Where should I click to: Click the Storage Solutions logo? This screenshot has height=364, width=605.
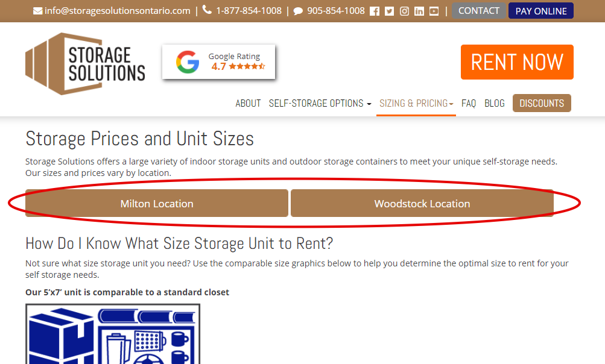tap(85, 64)
